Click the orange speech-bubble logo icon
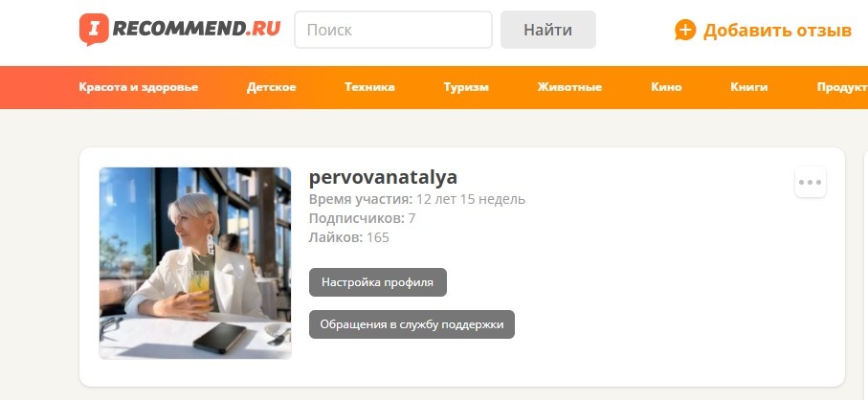The height and width of the screenshot is (400, 868). tap(94, 29)
